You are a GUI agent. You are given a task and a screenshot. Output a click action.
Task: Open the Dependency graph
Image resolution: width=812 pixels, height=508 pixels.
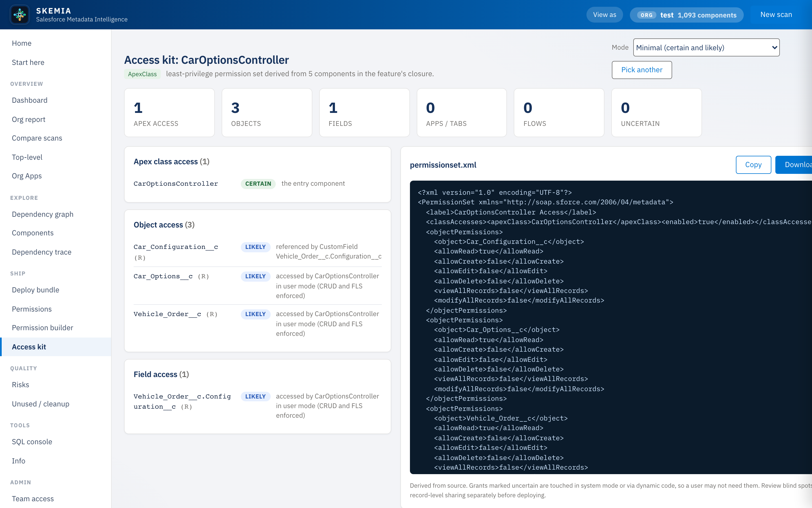56,214
